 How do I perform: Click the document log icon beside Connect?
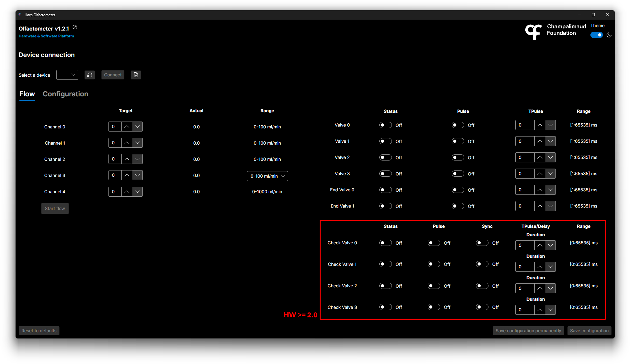click(x=136, y=75)
